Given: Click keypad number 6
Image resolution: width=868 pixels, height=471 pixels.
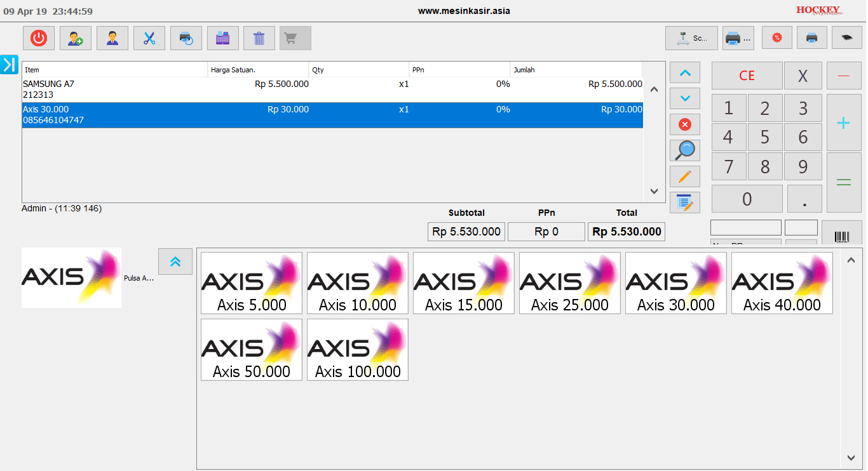Looking at the screenshot, I should pos(803,137).
